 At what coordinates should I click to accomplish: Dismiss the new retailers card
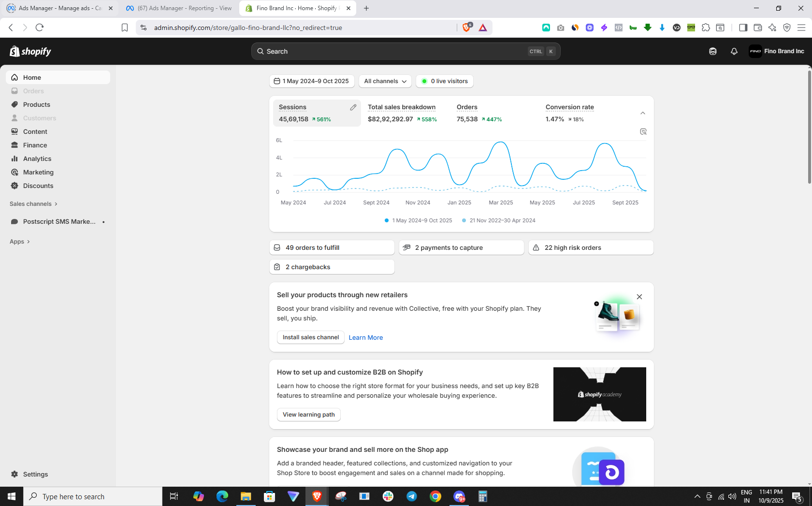(639, 297)
